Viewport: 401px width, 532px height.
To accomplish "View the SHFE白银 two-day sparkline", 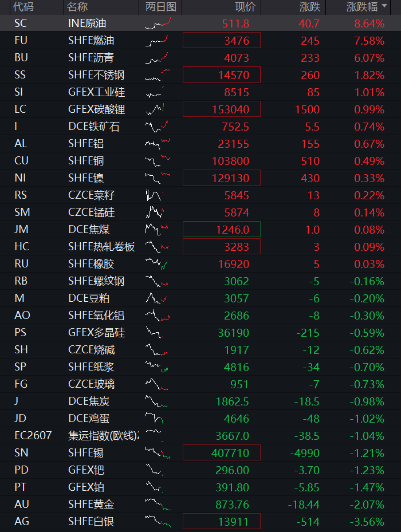I will [158, 522].
